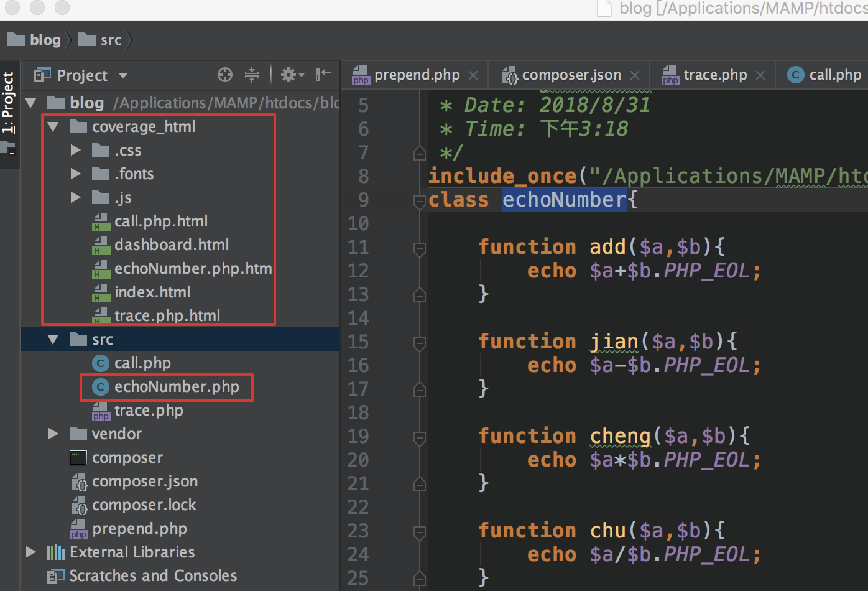Select trace.php.html file
Viewport: 868px width, 591px height.
click(x=167, y=316)
